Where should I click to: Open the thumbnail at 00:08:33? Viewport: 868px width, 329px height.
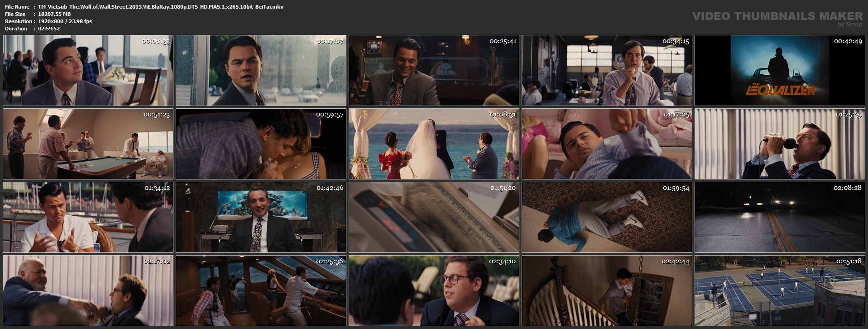coord(88,71)
